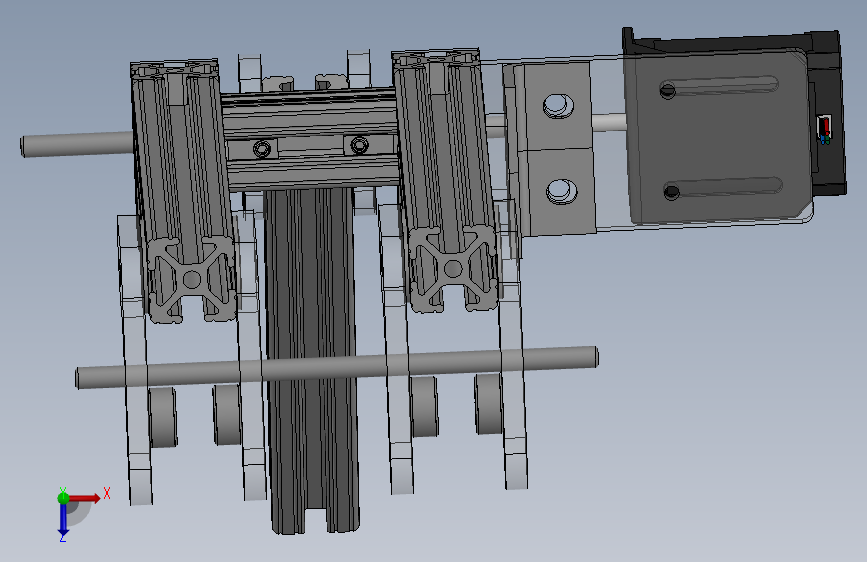Select the shaft segment between bearing block and motor
The width and height of the screenshot is (867, 562).
(609, 121)
